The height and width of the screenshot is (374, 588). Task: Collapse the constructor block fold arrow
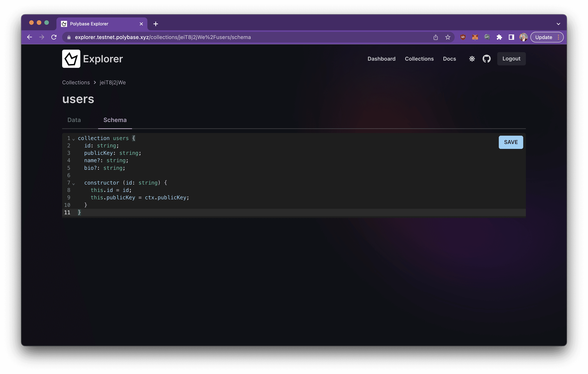(x=73, y=184)
